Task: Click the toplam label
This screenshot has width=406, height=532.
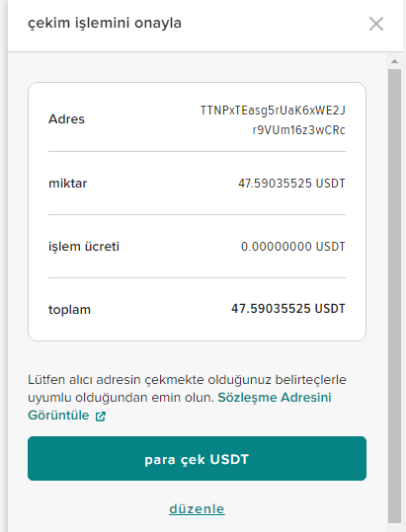Action: (x=69, y=310)
